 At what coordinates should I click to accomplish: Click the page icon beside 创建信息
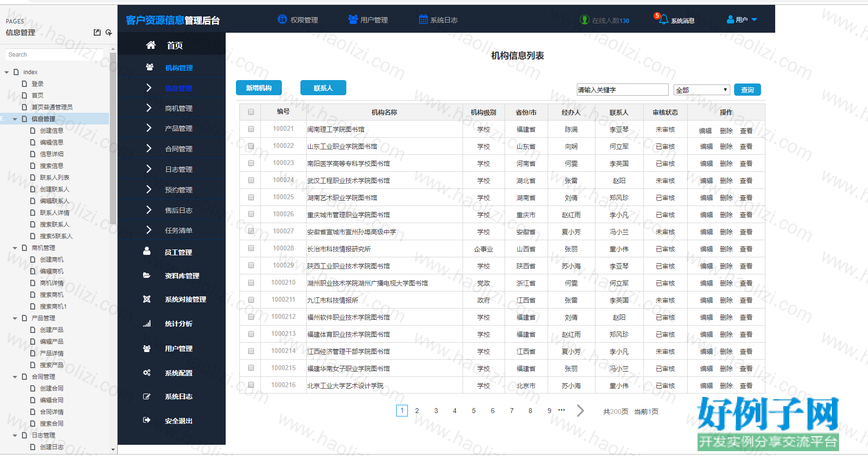33,130
